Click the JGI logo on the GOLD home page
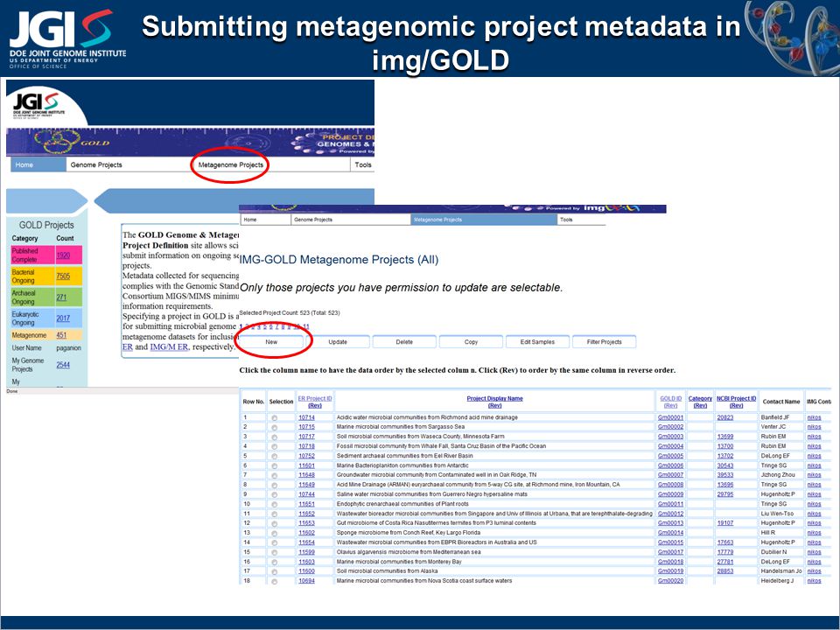Screen dimensions: 840x630 (x=38, y=106)
